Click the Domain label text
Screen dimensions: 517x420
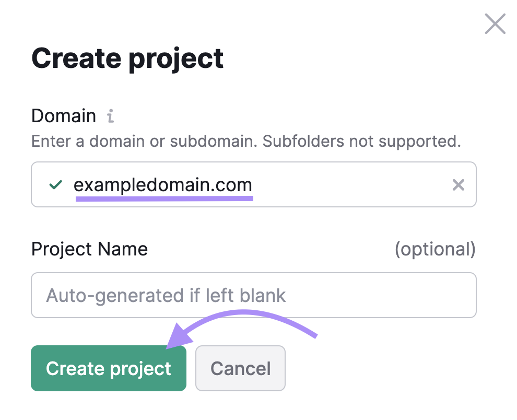point(64,116)
